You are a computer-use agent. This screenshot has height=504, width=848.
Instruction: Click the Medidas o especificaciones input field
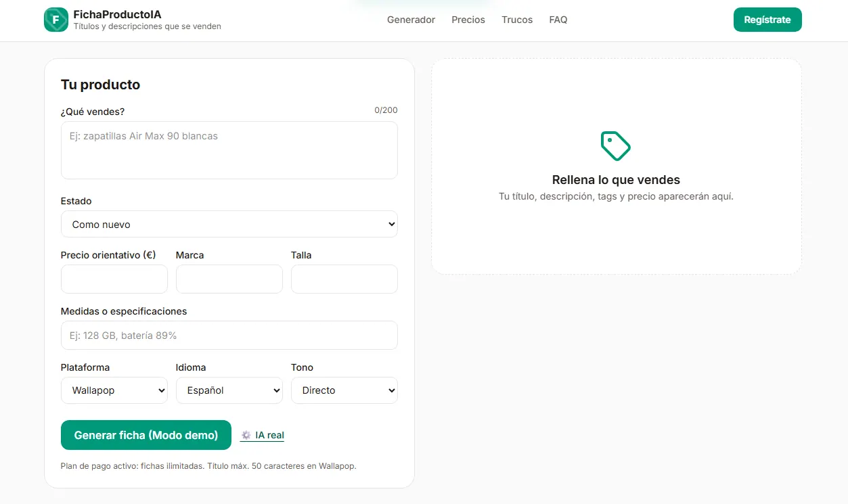(x=229, y=335)
